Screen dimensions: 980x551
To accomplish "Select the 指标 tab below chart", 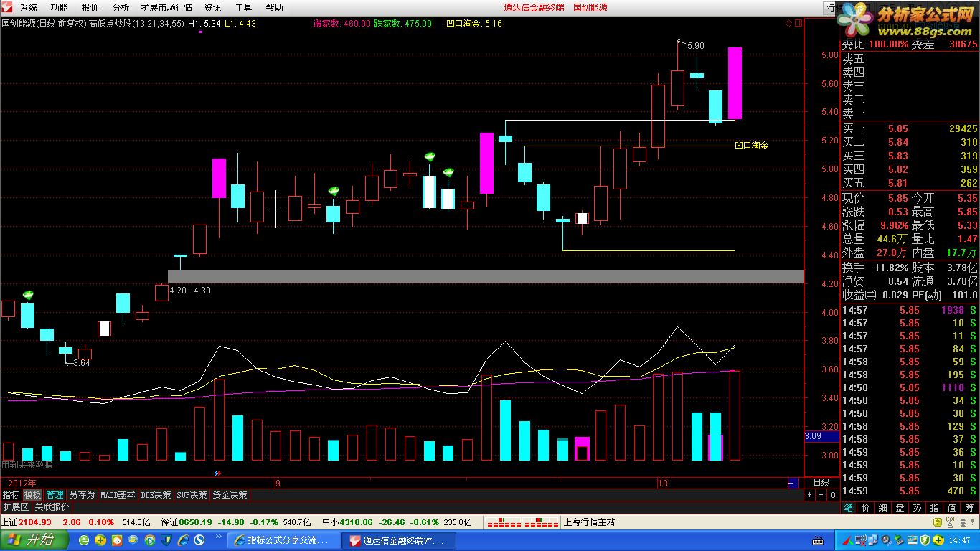I will [11, 495].
